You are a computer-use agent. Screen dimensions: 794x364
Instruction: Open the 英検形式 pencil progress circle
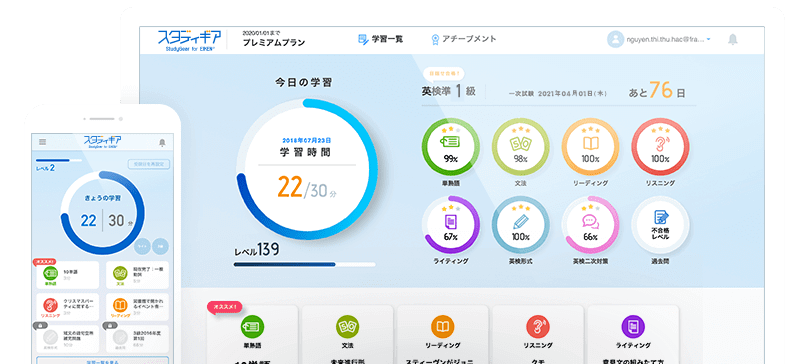[x=520, y=224]
